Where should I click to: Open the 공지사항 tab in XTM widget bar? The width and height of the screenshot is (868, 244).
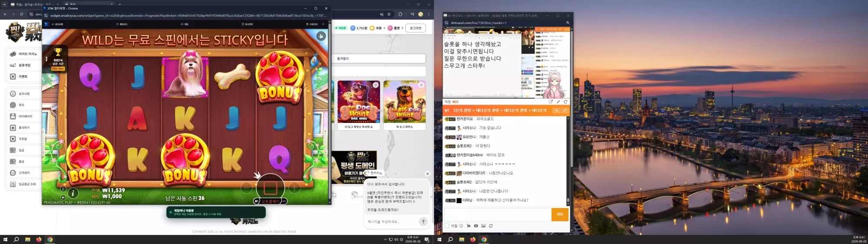coord(57,24)
